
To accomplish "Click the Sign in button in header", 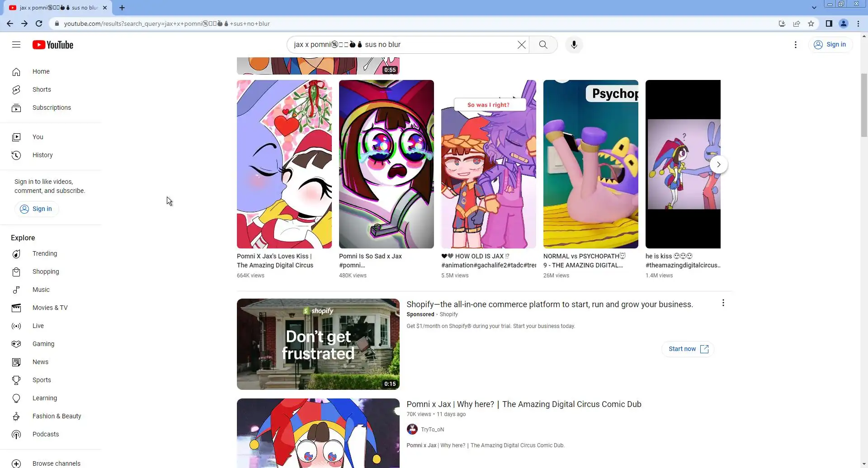I will pyautogui.click(x=830, y=45).
